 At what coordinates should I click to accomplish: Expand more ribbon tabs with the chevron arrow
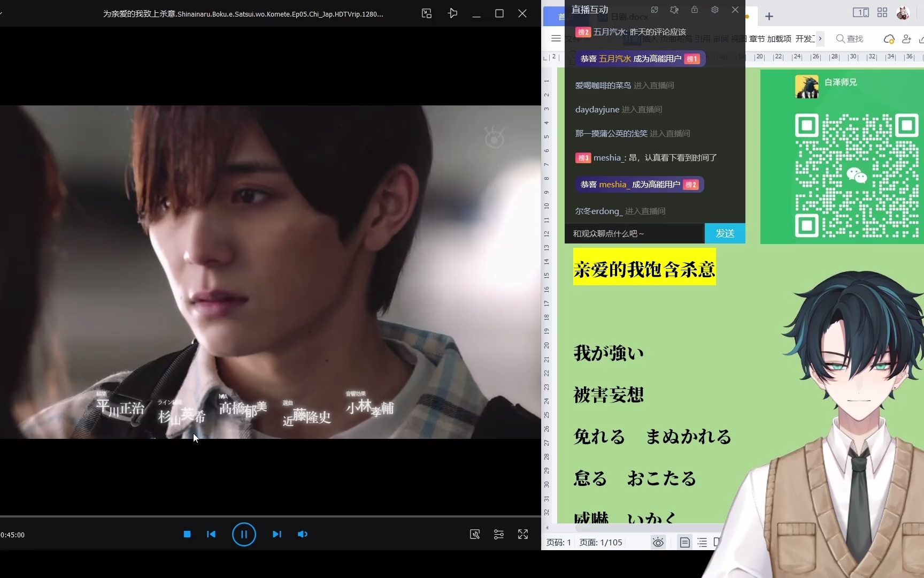820,39
